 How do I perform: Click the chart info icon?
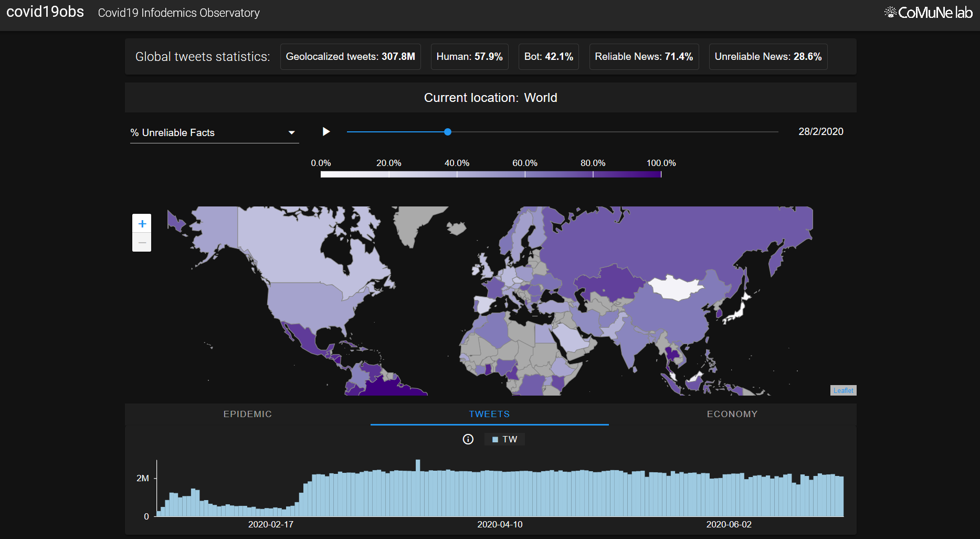click(468, 439)
